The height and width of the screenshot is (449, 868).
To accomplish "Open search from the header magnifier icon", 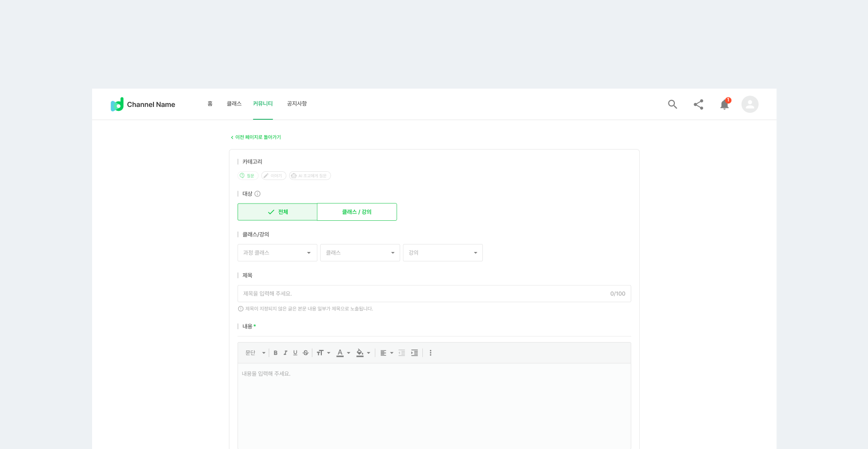I will pyautogui.click(x=672, y=104).
